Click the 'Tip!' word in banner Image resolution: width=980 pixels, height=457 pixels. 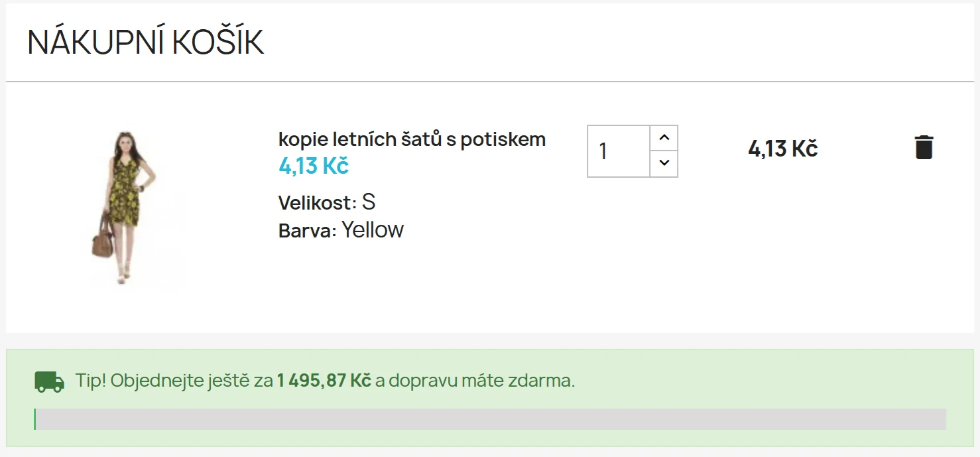[90, 381]
